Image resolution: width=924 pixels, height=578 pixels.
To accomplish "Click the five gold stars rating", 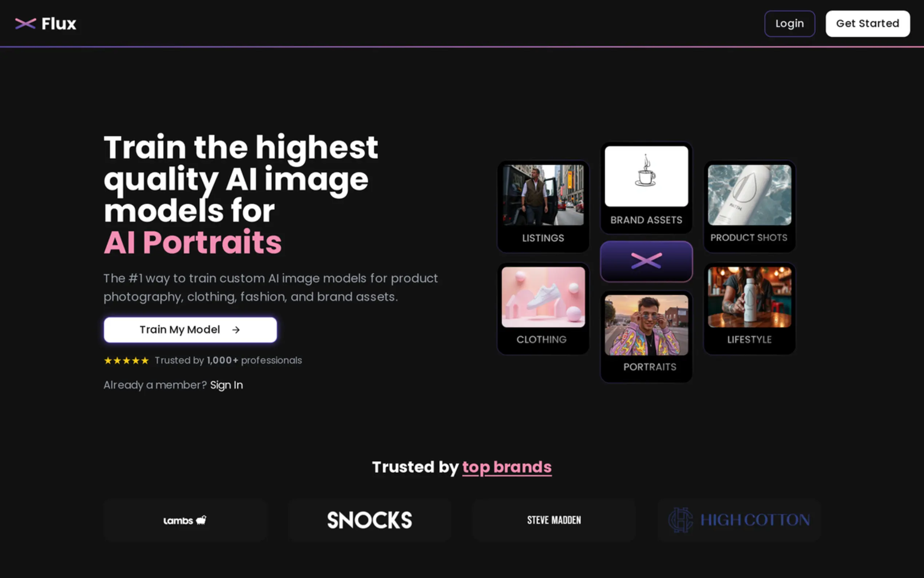I will point(127,360).
